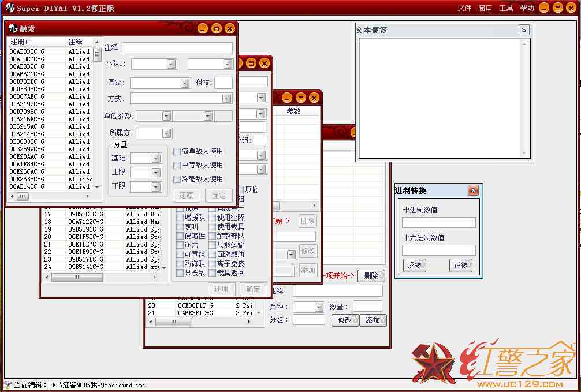The image size is (581, 392).
Task: Tick the 使用载具 checkbox
Action: (213, 227)
